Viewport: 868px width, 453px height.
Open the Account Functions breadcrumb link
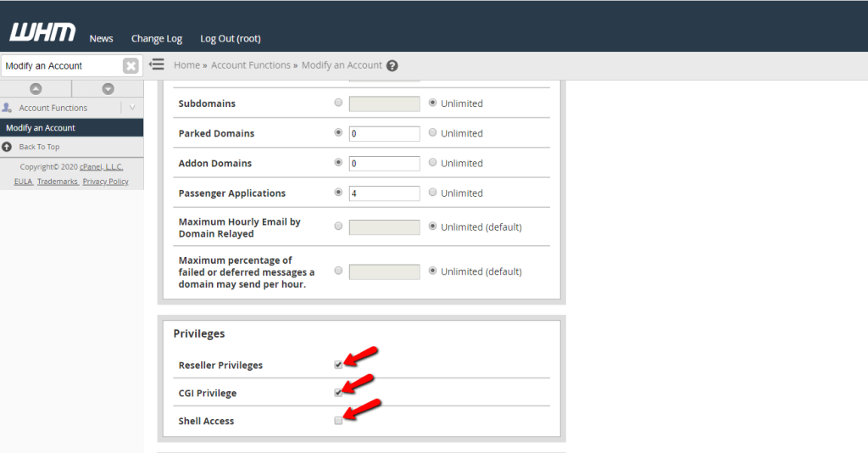click(x=251, y=65)
